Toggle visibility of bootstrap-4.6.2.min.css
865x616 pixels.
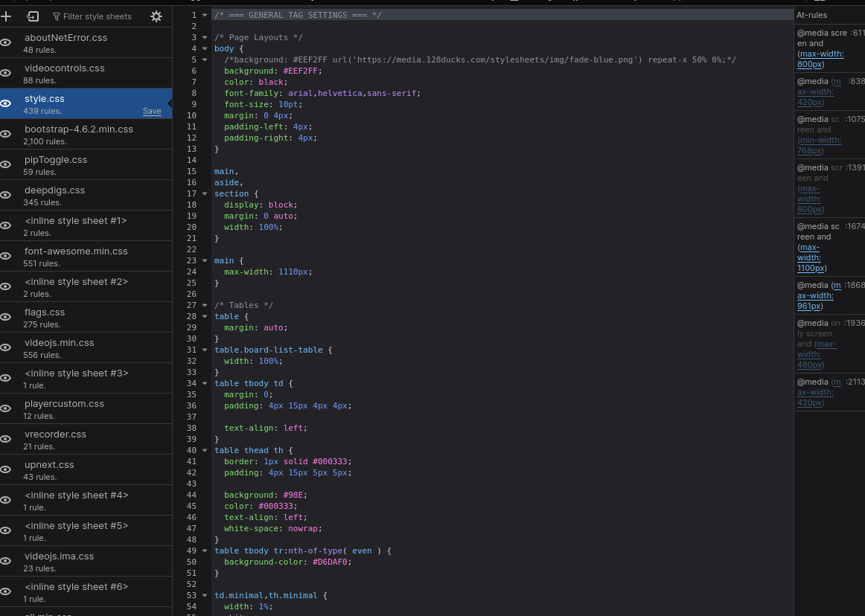tap(6, 134)
